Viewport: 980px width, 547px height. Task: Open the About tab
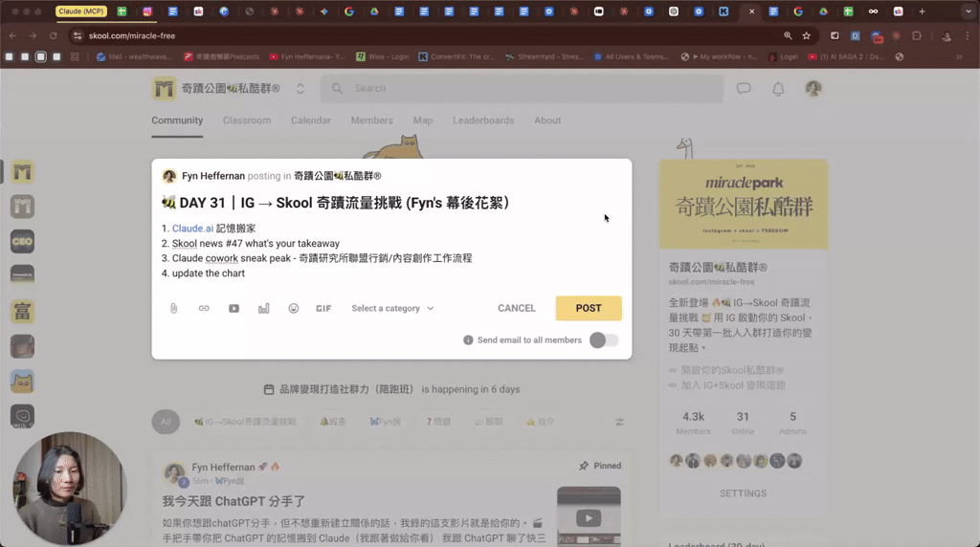547,120
